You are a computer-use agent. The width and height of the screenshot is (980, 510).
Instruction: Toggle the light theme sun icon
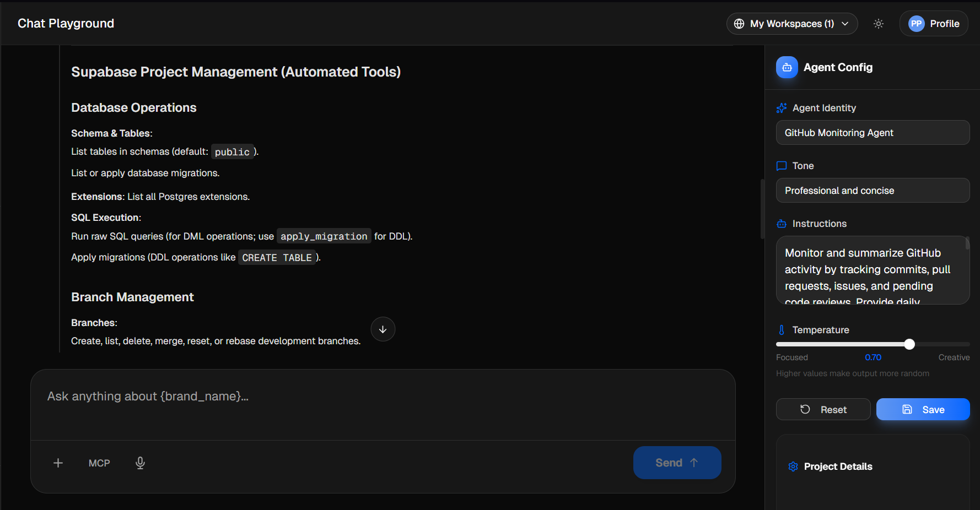(879, 24)
